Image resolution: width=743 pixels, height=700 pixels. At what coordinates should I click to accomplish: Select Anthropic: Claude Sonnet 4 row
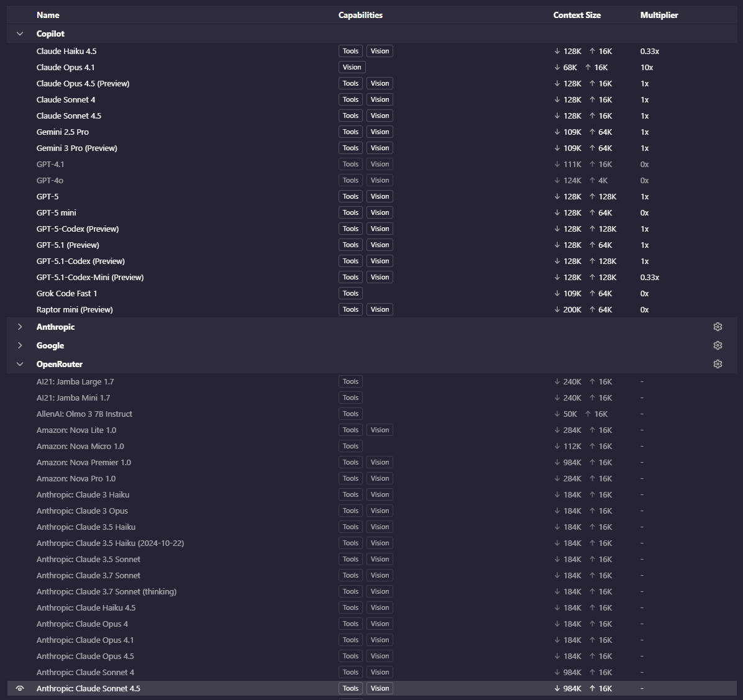click(x=372, y=672)
